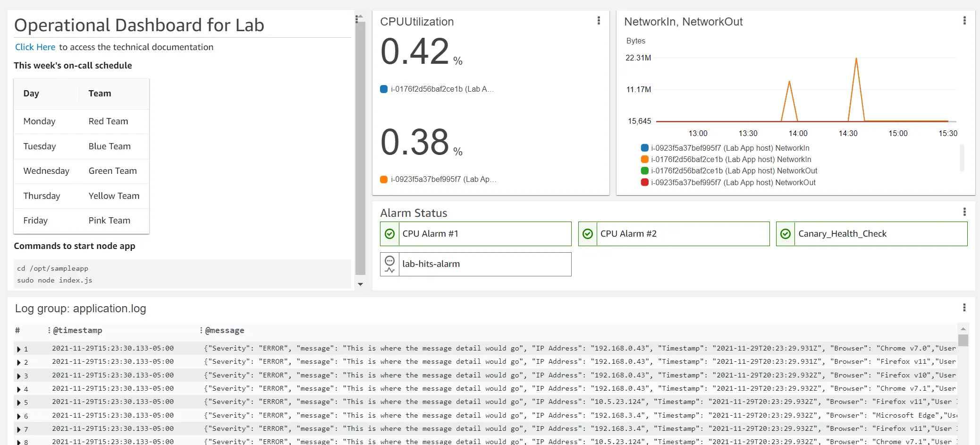980x445 pixels.
Task: Click the 15:00 x-axis time label
Action: coord(898,133)
